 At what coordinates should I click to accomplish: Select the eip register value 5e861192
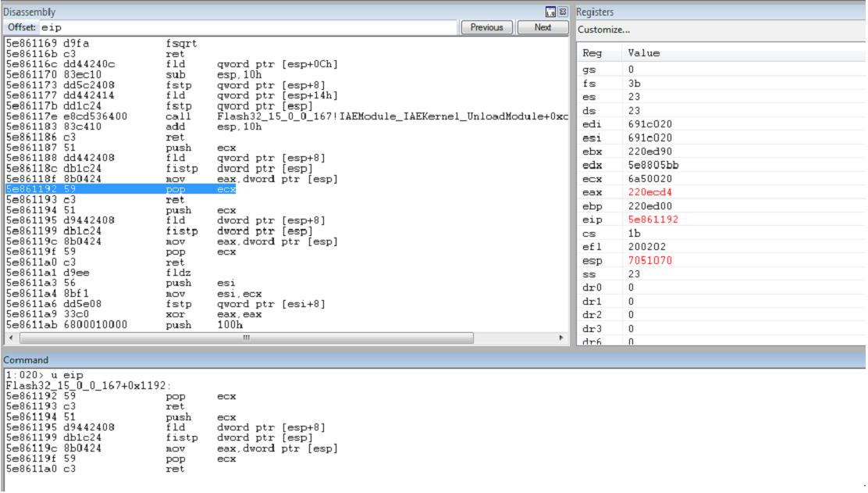coord(653,220)
